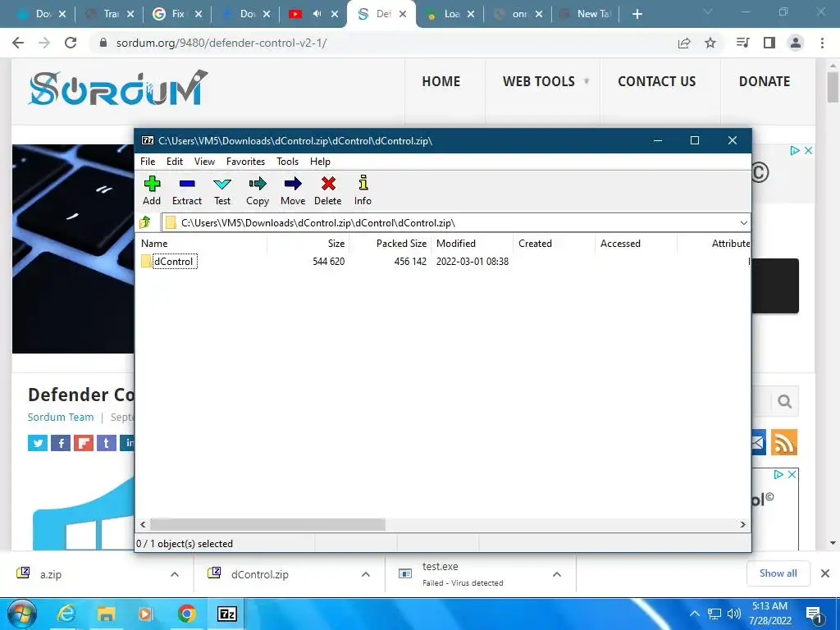Go up one folder level in 7-Zip

(145, 222)
